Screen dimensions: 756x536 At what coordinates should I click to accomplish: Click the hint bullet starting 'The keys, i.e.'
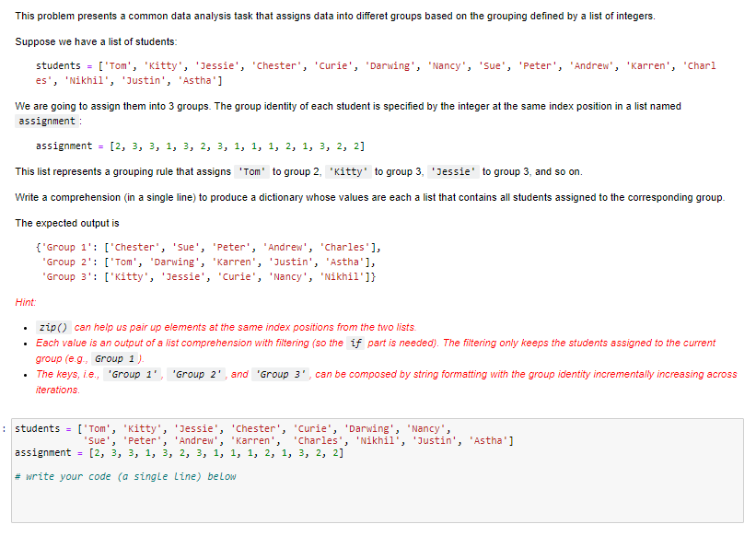(386, 382)
